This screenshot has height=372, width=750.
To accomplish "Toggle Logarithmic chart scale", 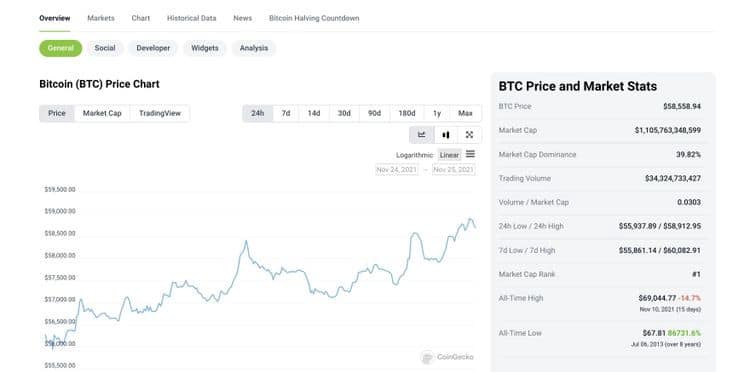I will coord(415,155).
